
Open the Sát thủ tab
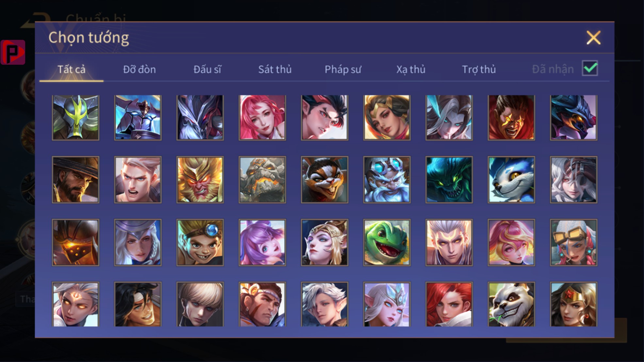point(275,69)
